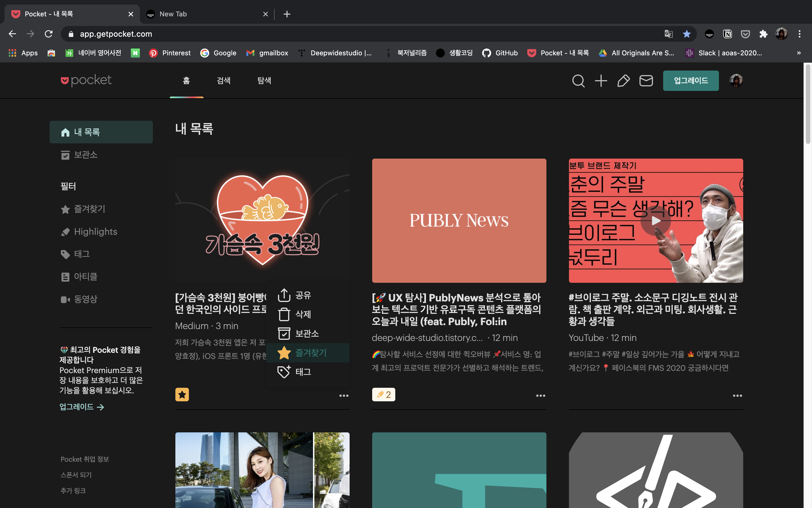This screenshot has height=508, width=812.
Task: Open the UX 탐사 PublyNews article title
Action: coord(456,309)
